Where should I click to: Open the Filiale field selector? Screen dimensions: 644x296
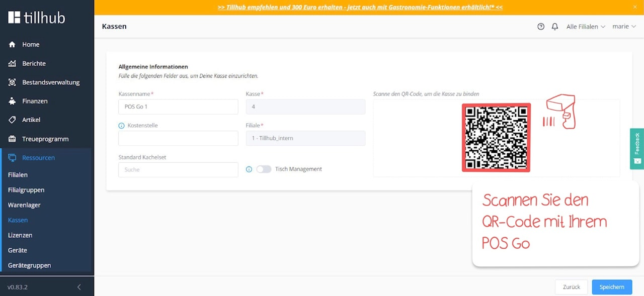click(x=305, y=138)
